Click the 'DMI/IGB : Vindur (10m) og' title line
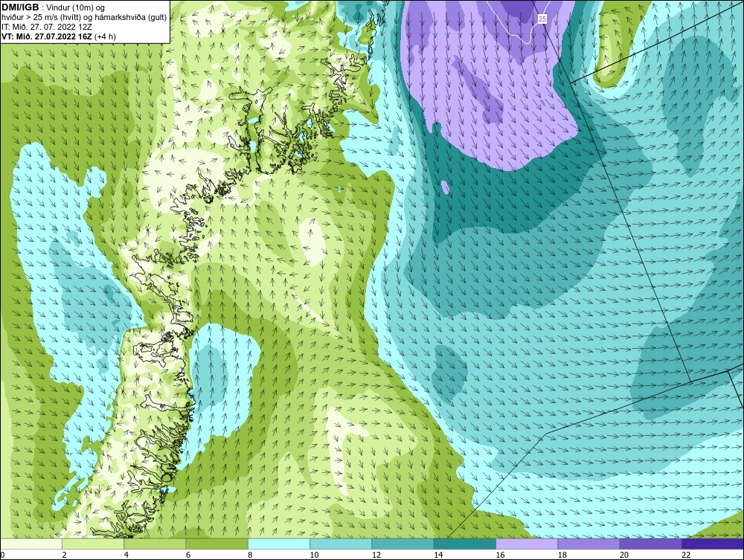The width and height of the screenshot is (744, 560). tap(53, 7)
